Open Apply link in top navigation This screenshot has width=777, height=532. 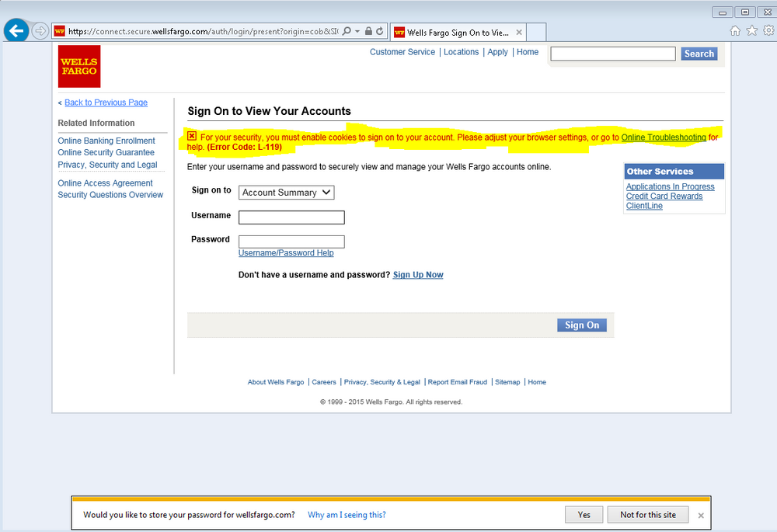click(x=497, y=52)
